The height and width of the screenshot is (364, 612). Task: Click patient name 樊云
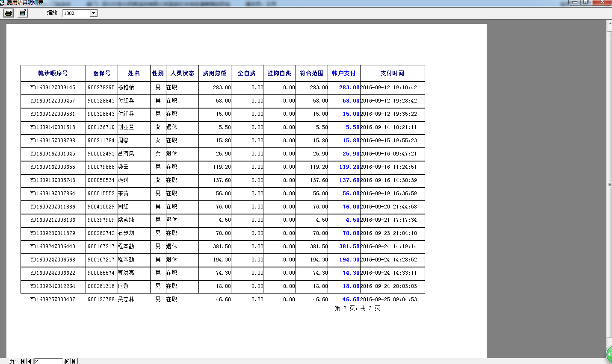coord(123,167)
